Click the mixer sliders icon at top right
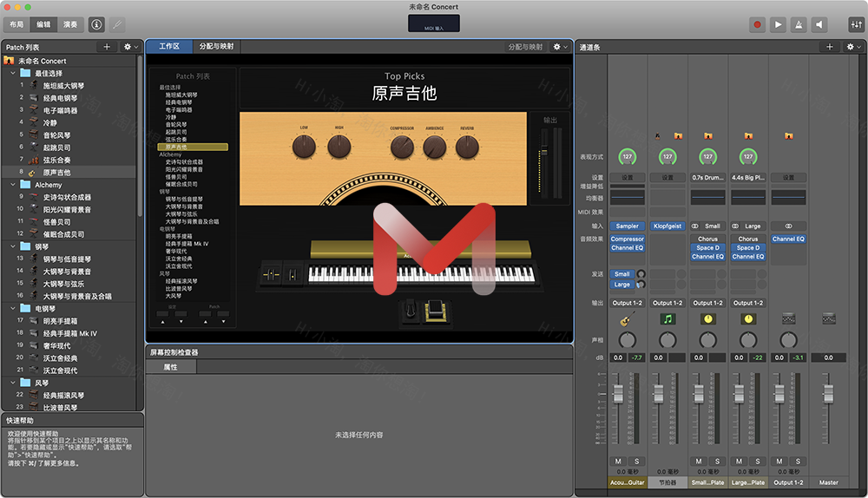 857,24
